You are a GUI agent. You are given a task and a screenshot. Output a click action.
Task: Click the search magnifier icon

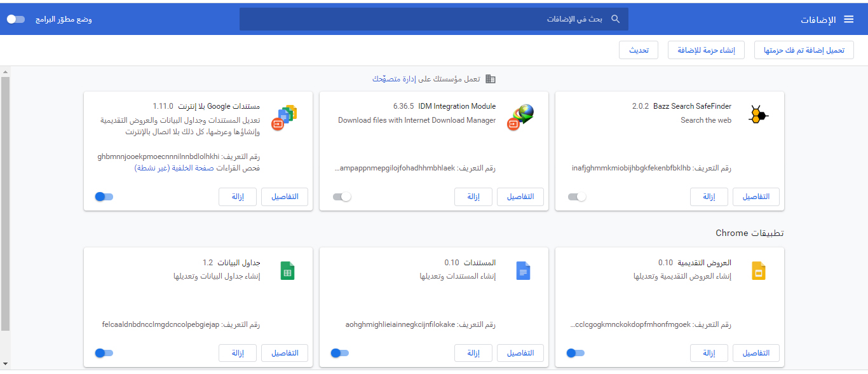pos(615,19)
